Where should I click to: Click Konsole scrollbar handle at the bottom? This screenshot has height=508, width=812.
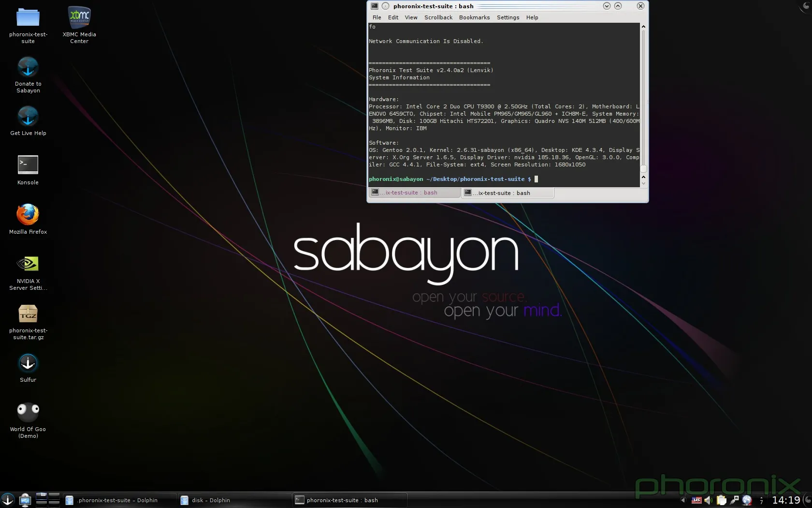[643, 169]
